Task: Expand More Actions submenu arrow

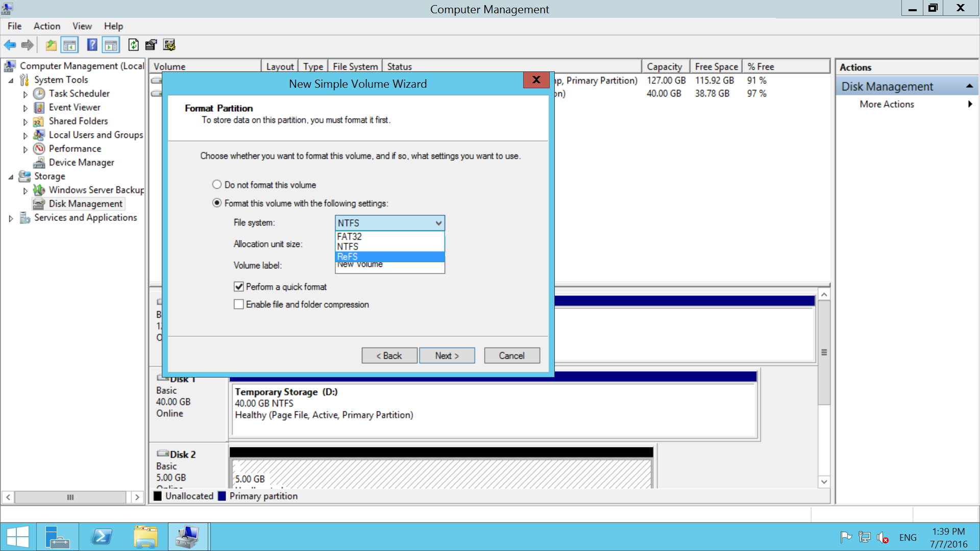Action: point(970,104)
